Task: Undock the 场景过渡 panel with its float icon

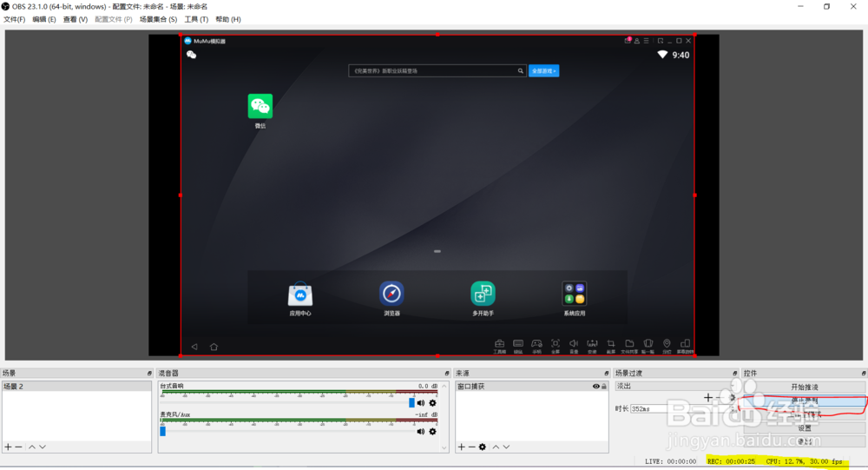Action: [x=734, y=373]
